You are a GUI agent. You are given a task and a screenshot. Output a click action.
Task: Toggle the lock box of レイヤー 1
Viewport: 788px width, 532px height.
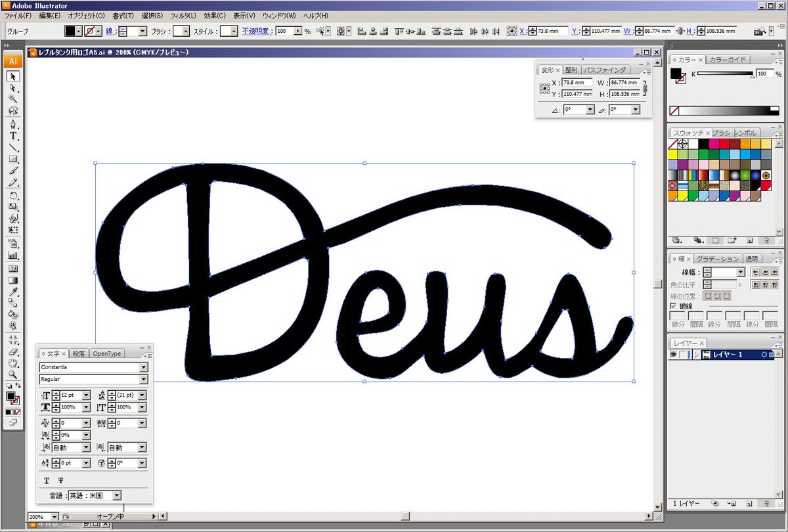click(684, 355)
